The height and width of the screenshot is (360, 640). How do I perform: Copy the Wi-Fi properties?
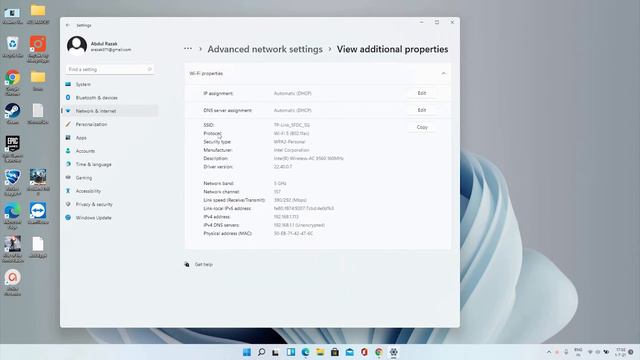(x=422, y=127)
